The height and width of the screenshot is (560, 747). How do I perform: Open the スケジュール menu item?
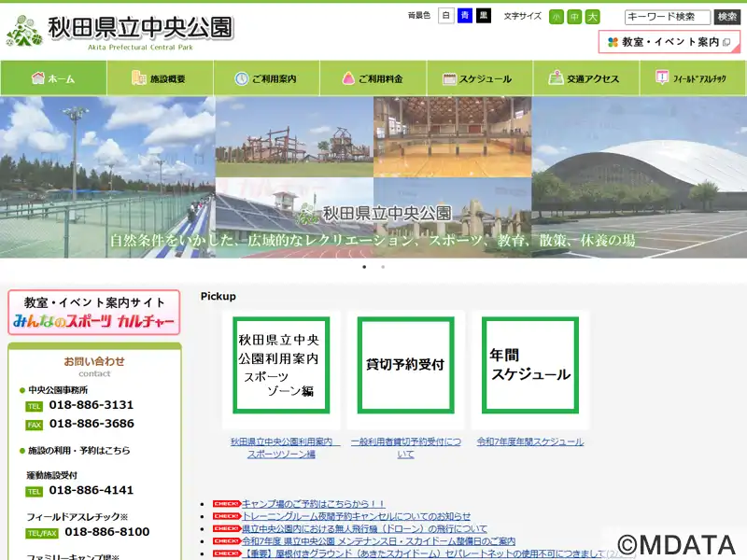pos(480,78)
